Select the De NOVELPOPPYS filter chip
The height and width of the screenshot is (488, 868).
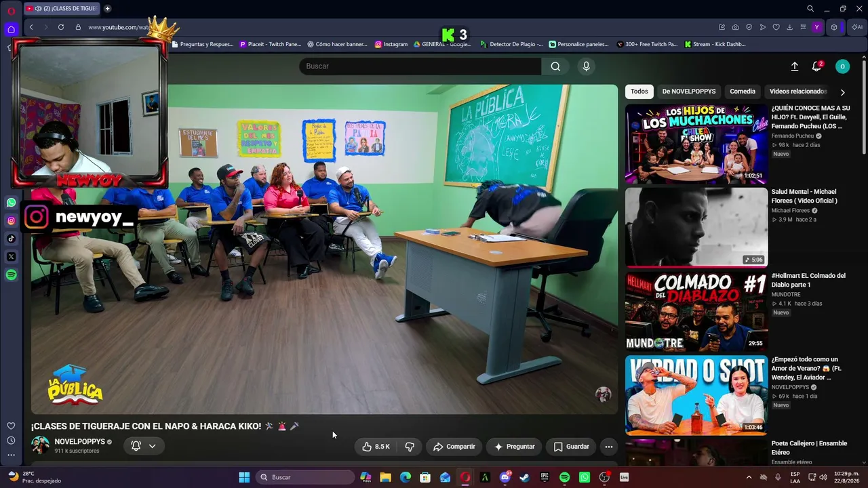[689, 91]
